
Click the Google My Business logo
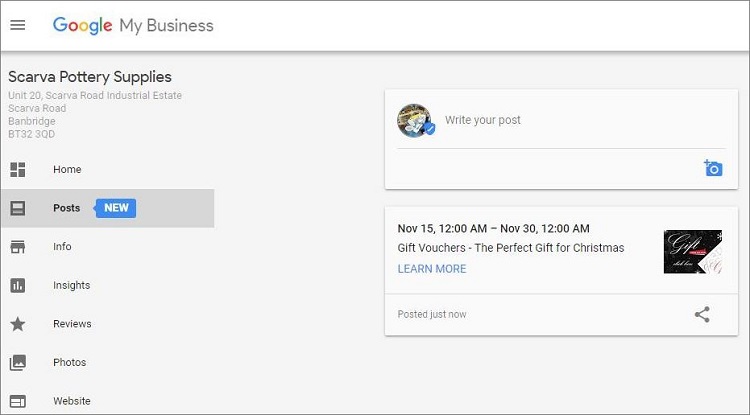coord(133,26)
